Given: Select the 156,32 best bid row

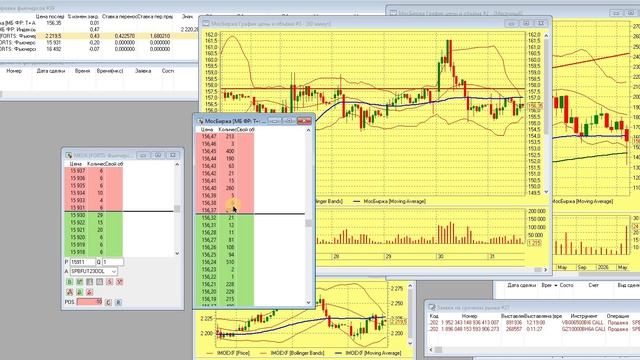Looking at the screenshot, I should point(225,218).
